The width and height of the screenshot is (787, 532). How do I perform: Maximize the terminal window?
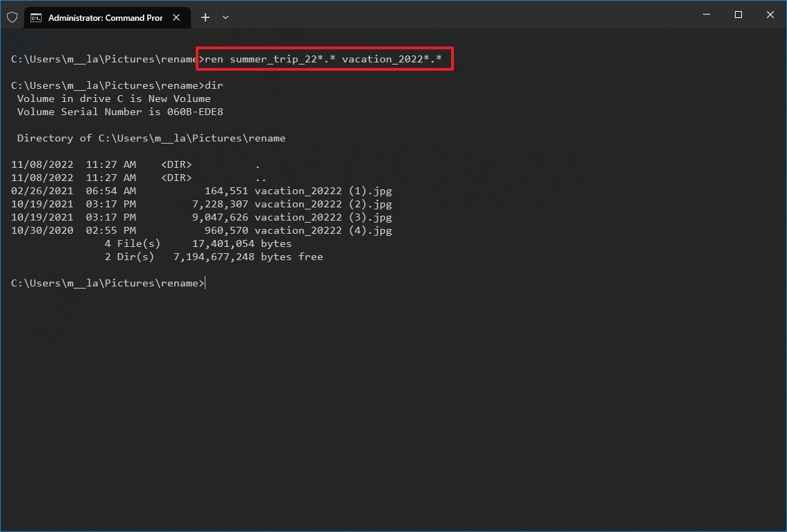click(x=738, y=15)
